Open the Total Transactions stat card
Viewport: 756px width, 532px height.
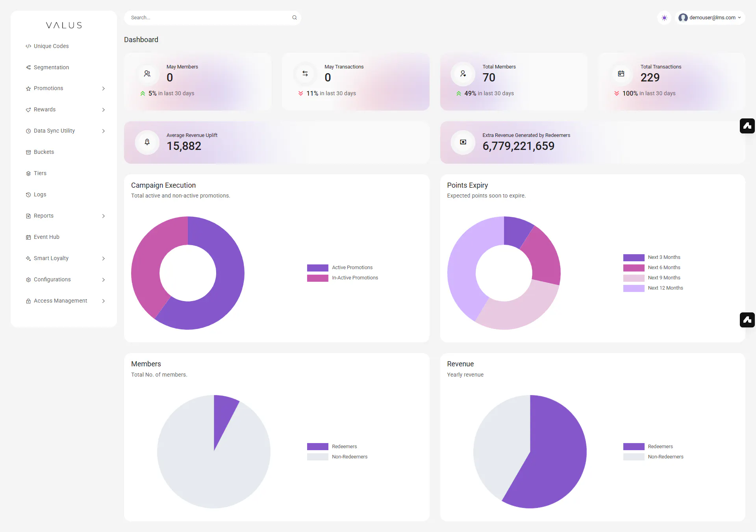click(672, 82)
